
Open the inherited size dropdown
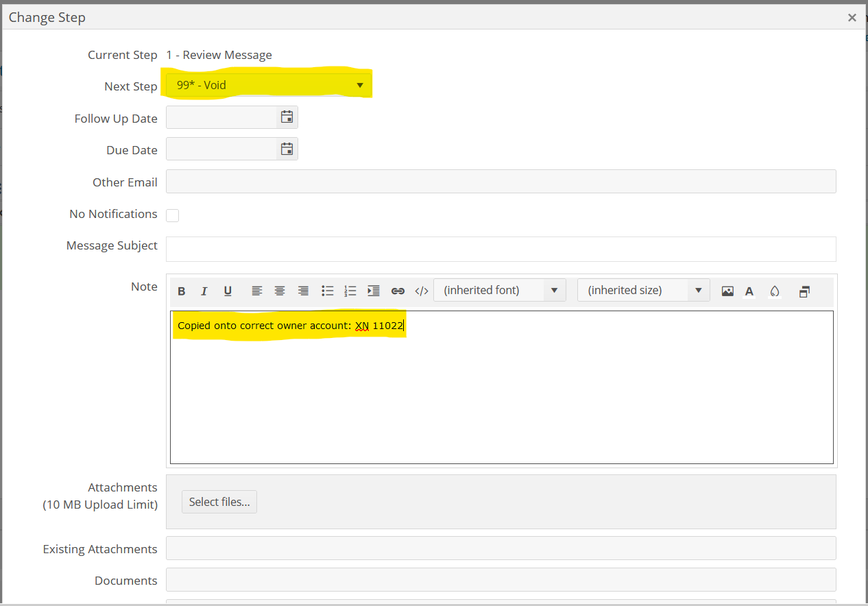(644, 290)
